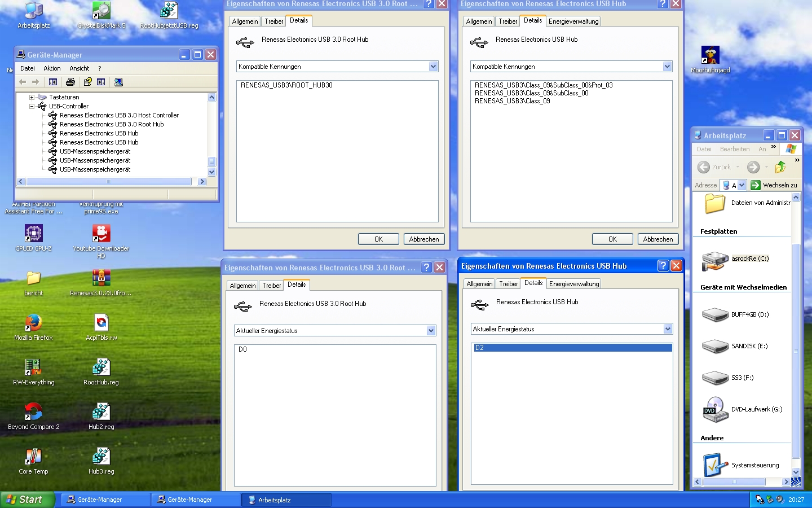Open the Kompatible Kennungen dropdown in the USB Hub dialog
812x508 pixels.
click(667, 67)
